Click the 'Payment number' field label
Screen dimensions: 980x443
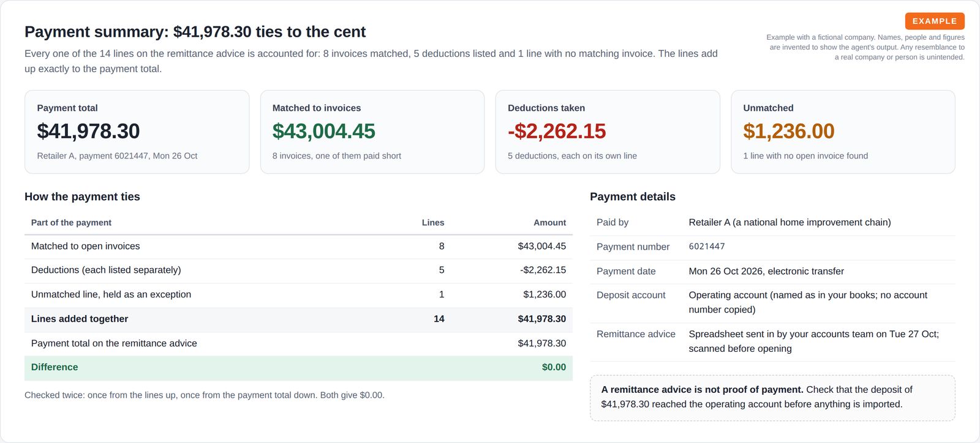tap(633, 247)
